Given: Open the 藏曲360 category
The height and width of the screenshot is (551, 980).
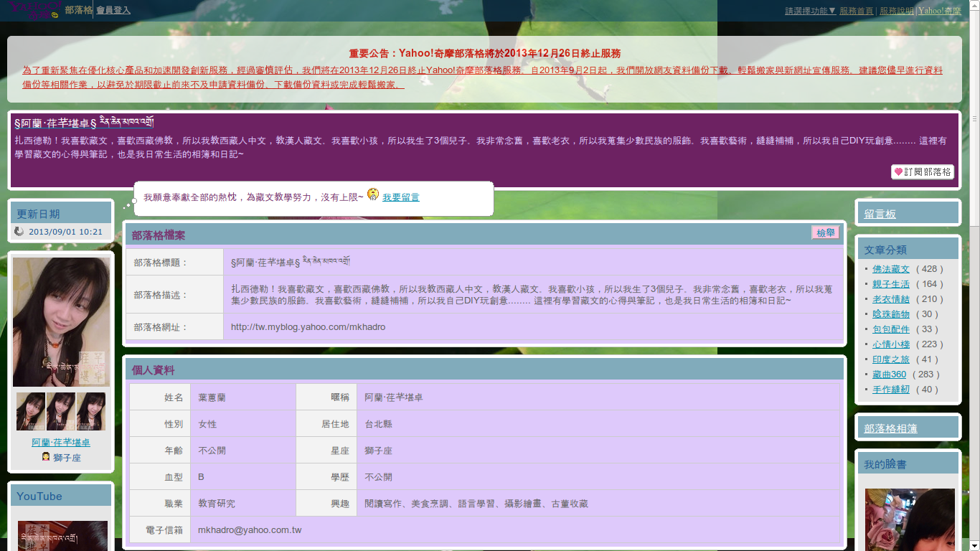Looking at the screenshot, I should click(889, 375).
